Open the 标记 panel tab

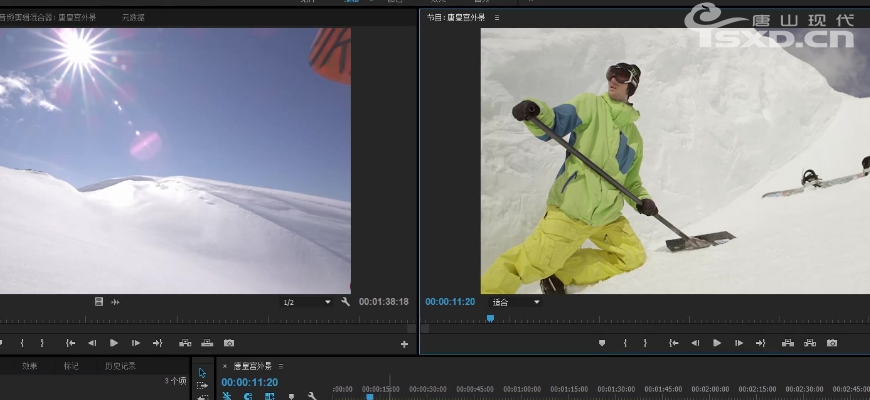tap(71, 366)
